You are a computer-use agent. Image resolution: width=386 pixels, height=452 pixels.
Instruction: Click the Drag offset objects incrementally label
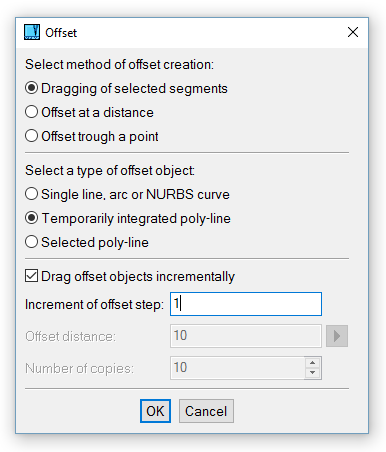[x=138, y=277]
